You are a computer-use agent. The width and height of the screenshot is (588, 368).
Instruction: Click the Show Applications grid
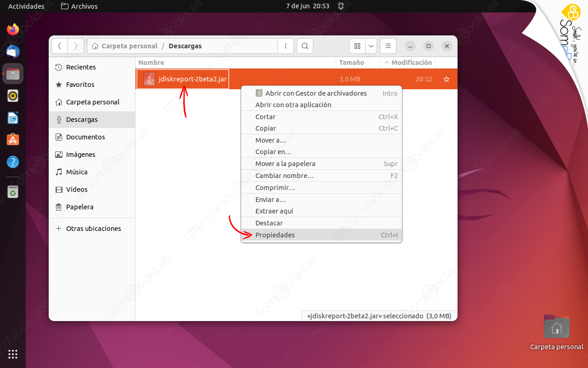tap(12, 354)
